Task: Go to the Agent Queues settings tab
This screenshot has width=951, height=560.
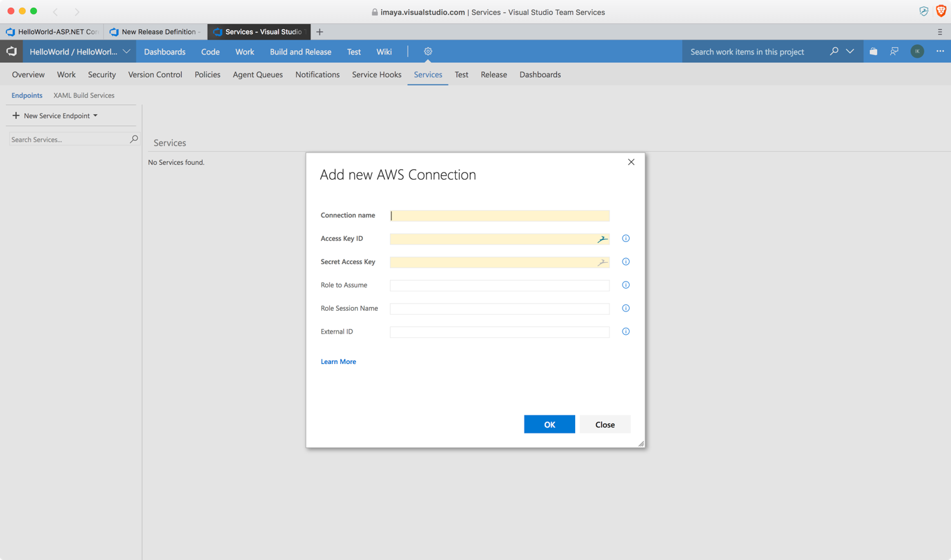Action: (x=258, y=75)
